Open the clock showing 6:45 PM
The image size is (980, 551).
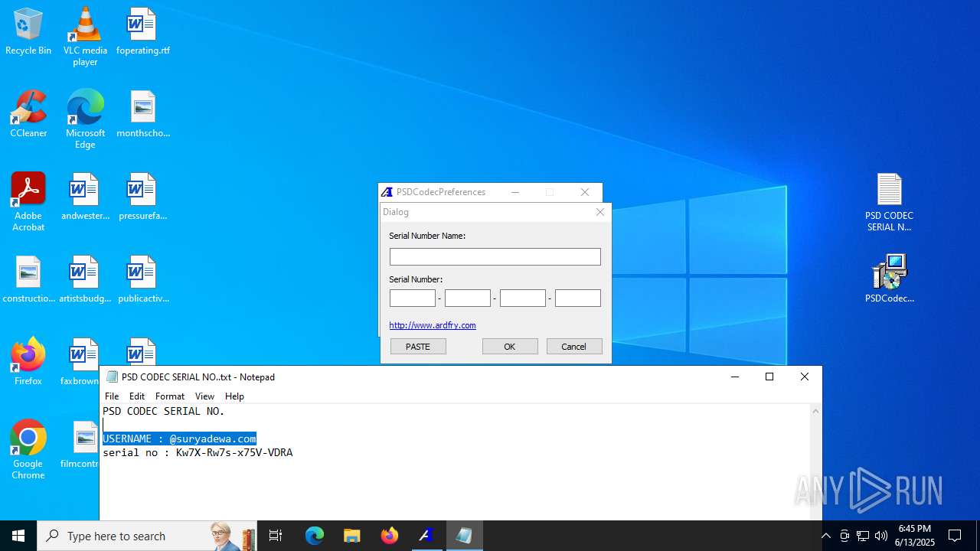coord(915,536)
